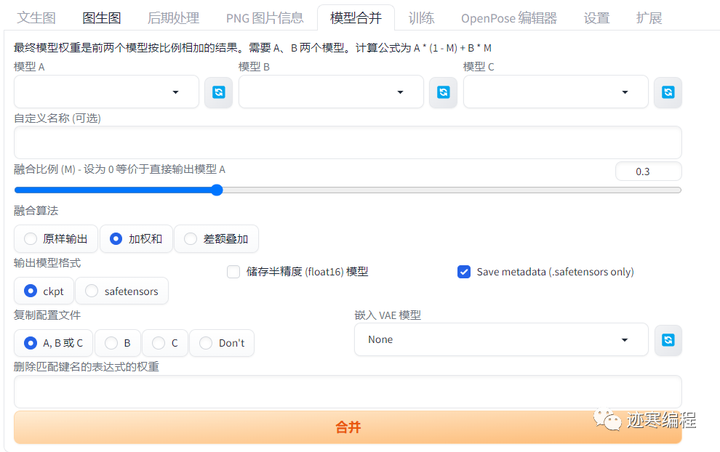Enable 储存半精度 (float16) 模型 checkbox
The height and width of the screenshot is (452, 720).
tap(233, 272)
